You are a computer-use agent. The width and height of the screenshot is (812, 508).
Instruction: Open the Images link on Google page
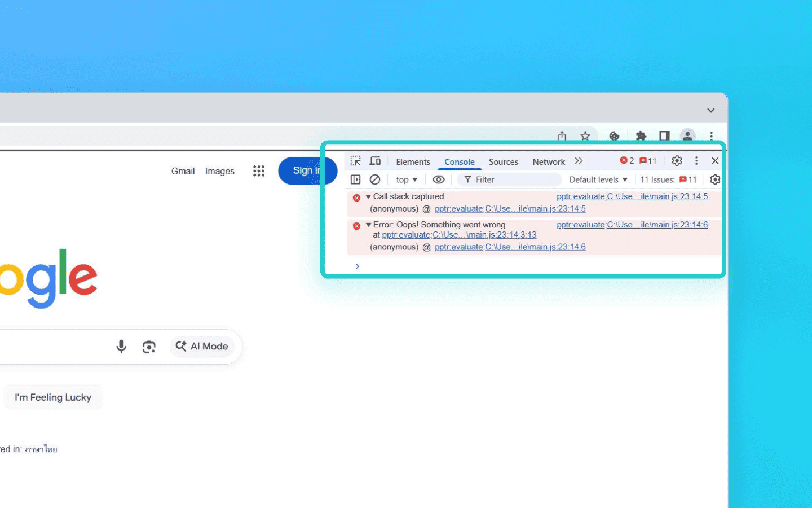(220, 171)
